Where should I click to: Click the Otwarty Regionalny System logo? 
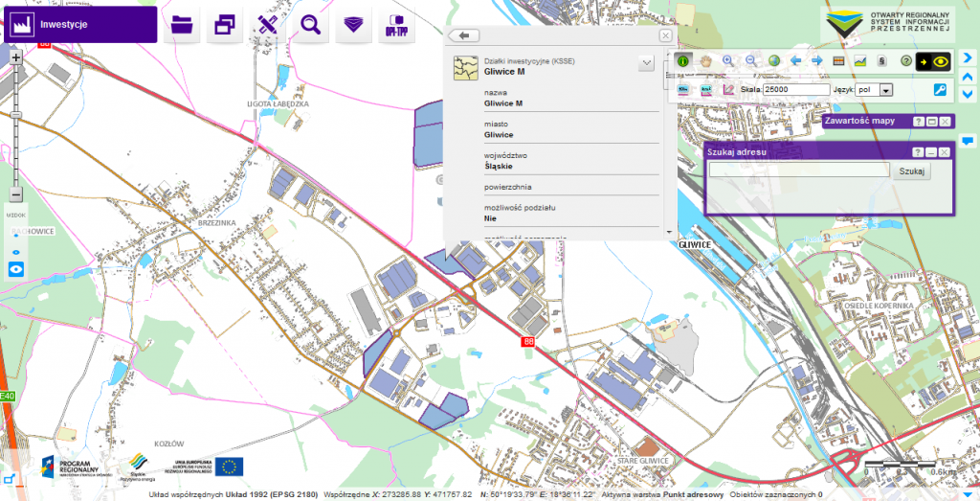(889, 24)
